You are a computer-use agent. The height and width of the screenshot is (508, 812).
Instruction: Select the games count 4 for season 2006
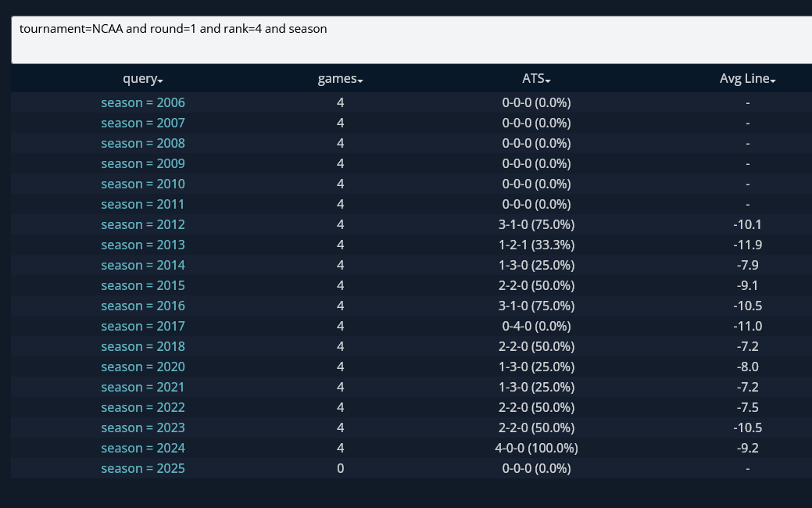[x=340, y=102]
